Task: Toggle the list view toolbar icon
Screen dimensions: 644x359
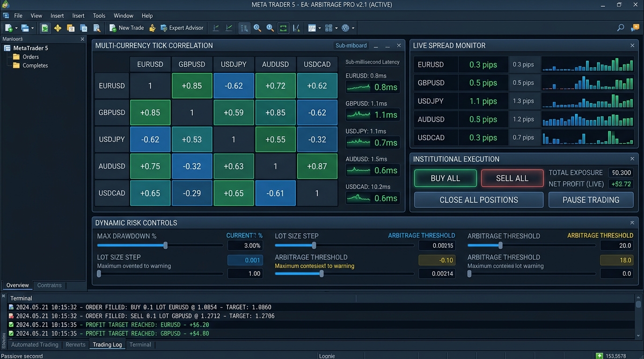Action: 244,28
